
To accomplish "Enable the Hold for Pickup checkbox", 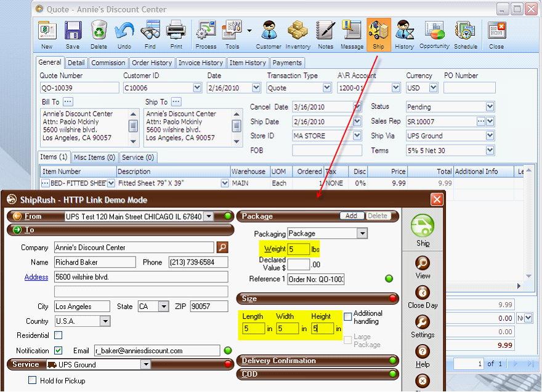I will (33, 380).
